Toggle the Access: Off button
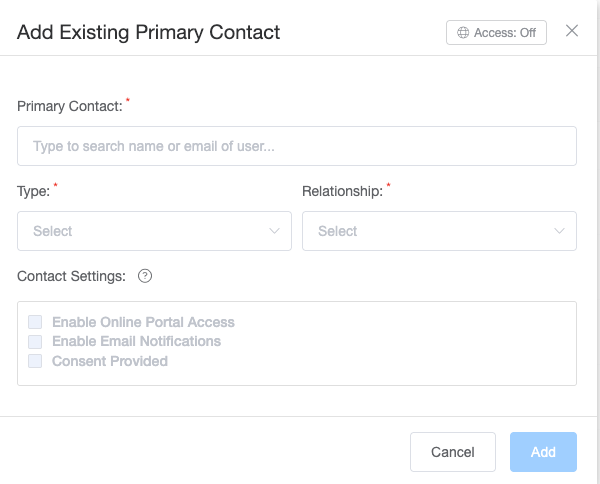 point(496,32)
